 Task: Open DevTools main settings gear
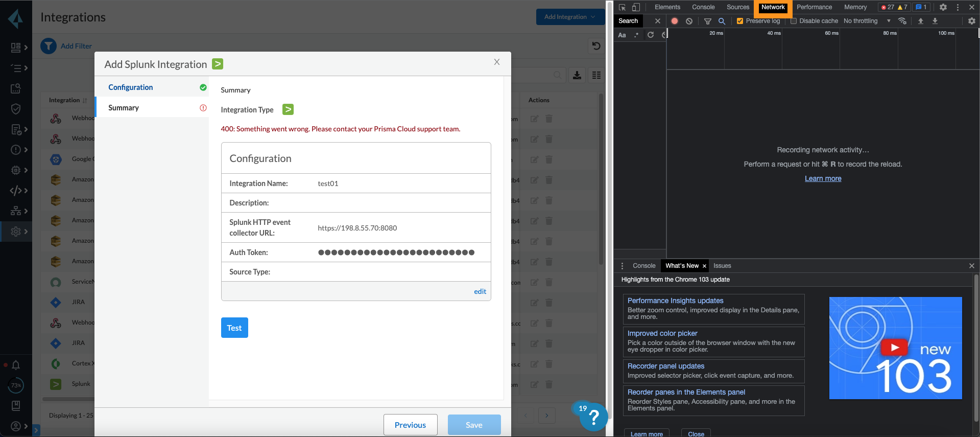click(x=943, y=7)
